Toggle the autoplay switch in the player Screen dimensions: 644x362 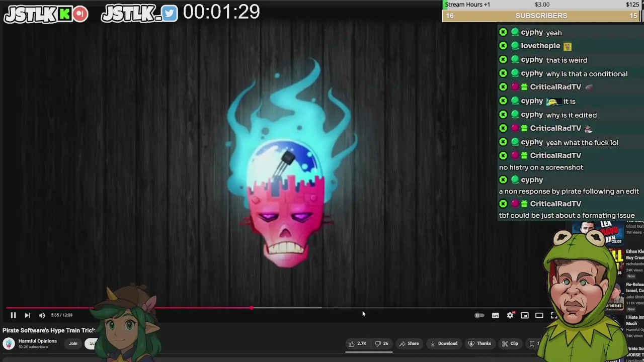479,315
